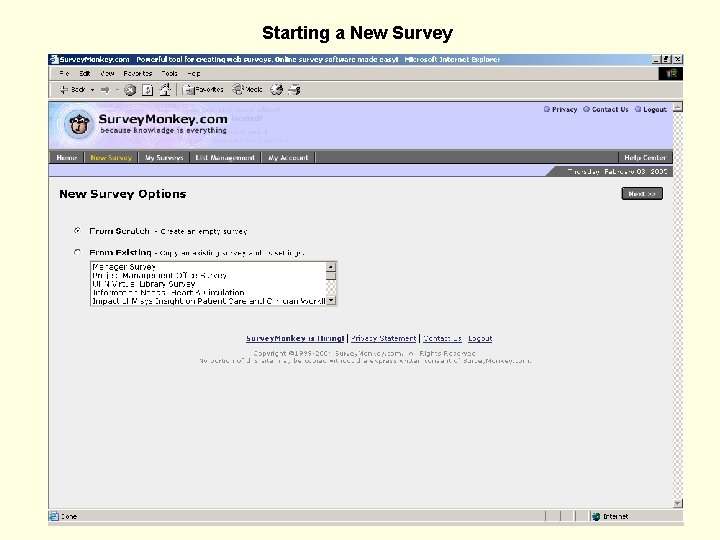
Task: Click the page scroll up arrow
Action: click(x=678, y=107)
